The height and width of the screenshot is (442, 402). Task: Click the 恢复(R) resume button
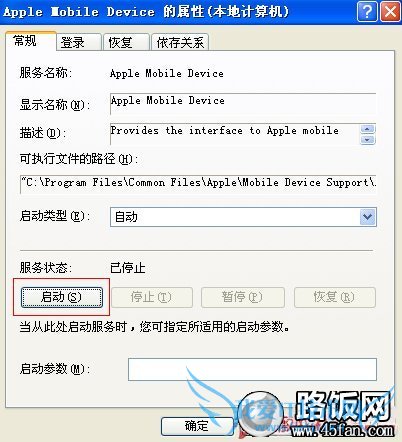pos(335,297)
